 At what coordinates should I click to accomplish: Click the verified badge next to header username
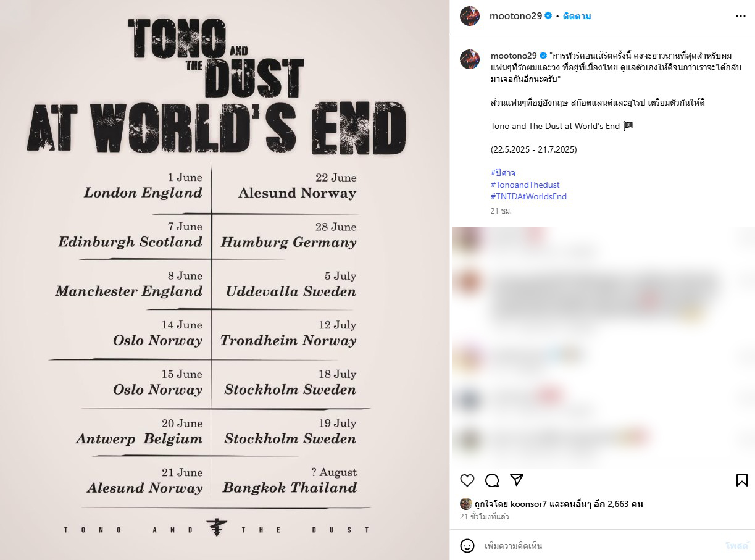coord(548,16)
